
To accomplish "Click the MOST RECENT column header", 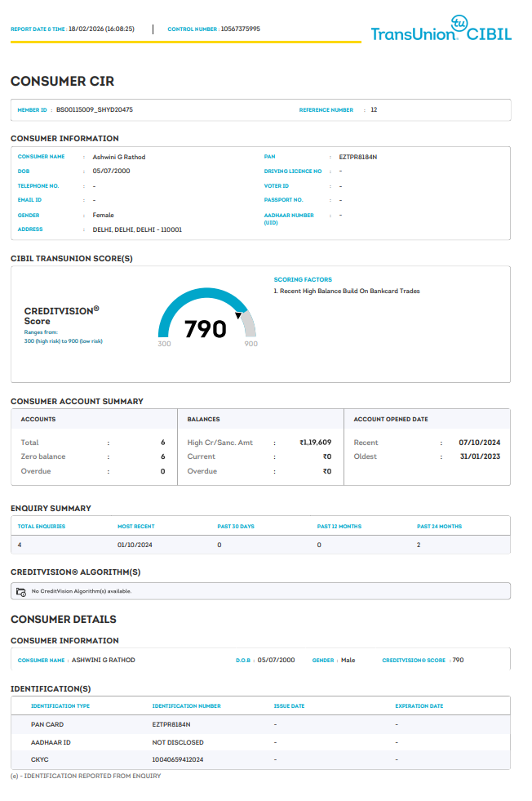I will click(135, 526).
